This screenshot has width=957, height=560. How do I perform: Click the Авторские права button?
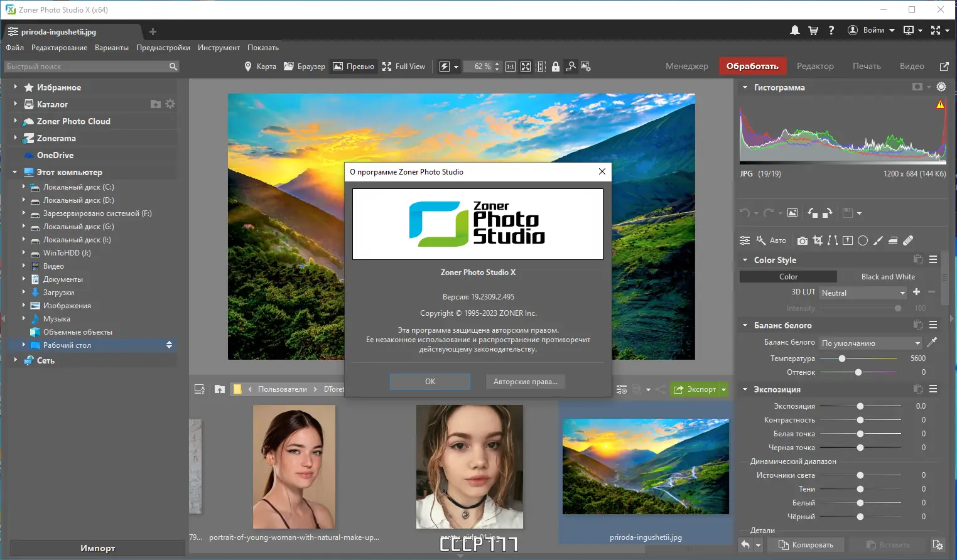tap(526, 382)
